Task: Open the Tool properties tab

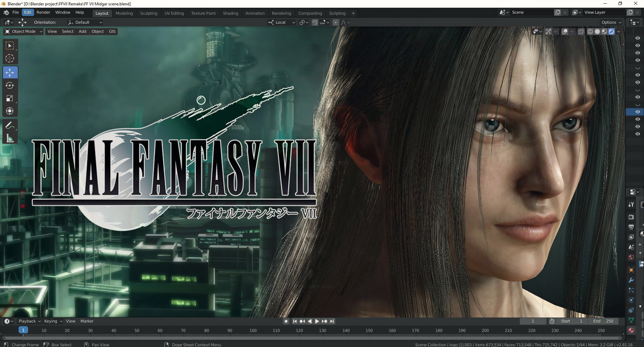Action: click(x=631, y=204)
